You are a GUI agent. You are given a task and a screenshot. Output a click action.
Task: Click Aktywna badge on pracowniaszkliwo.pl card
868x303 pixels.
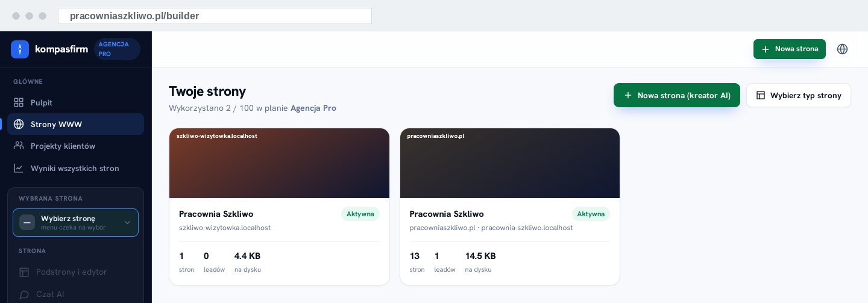[591, 214]
